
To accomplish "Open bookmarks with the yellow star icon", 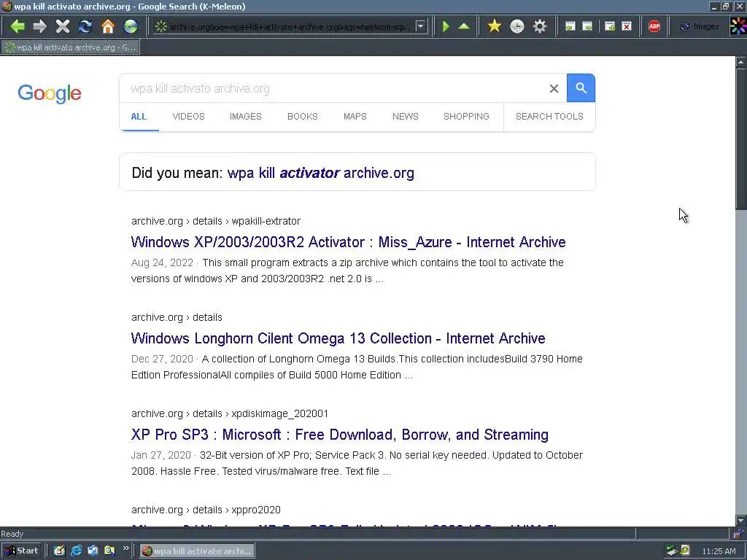I will [495, 26].
